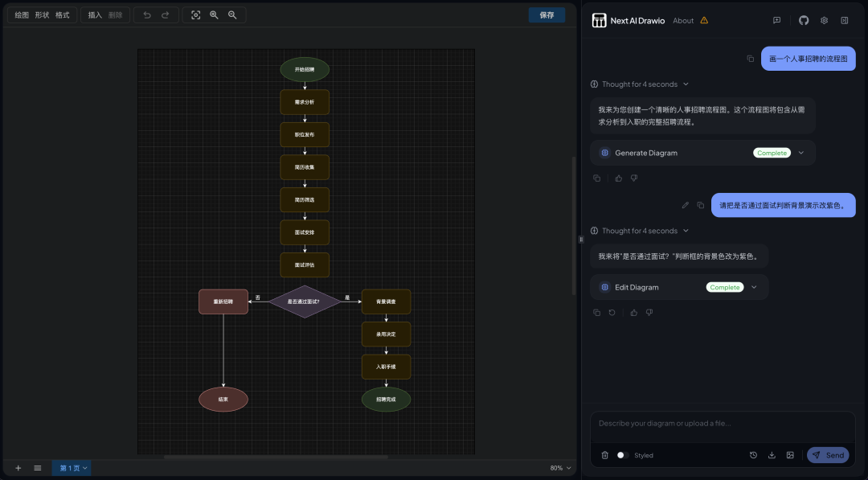Click the 保存 save button
This screenshot has height=480, width=868.
[x=547, y=15]
